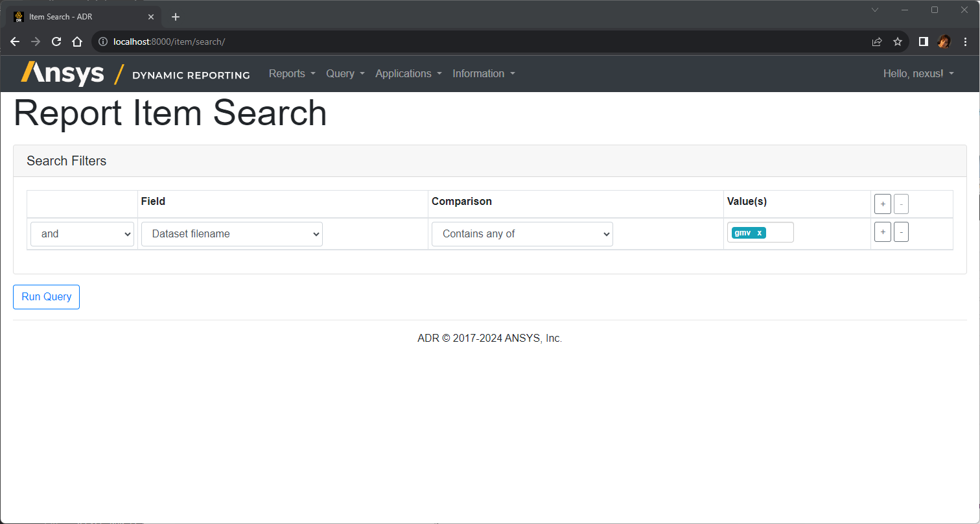Image resolution: width=980 pixels, height=524 pixels.
Task: Open the 'and' logic operator dropdown
Action: click(x=82, y=234)
